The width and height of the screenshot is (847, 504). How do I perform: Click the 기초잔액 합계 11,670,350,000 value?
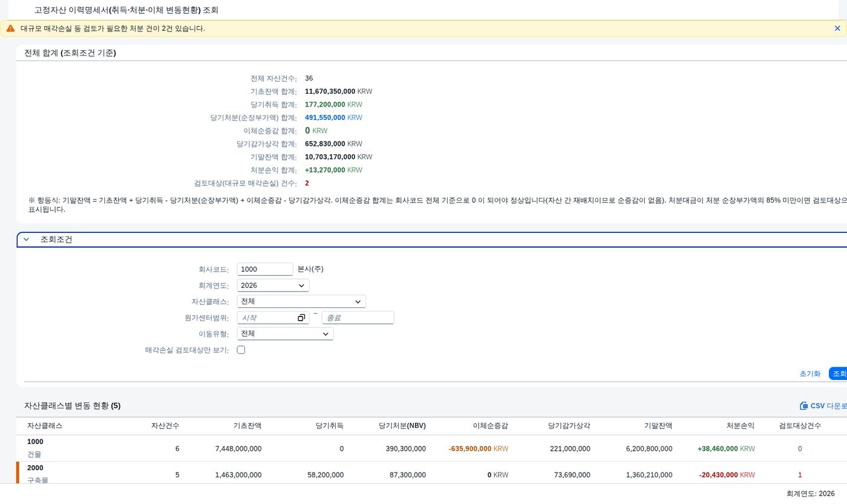click(338, 91)
